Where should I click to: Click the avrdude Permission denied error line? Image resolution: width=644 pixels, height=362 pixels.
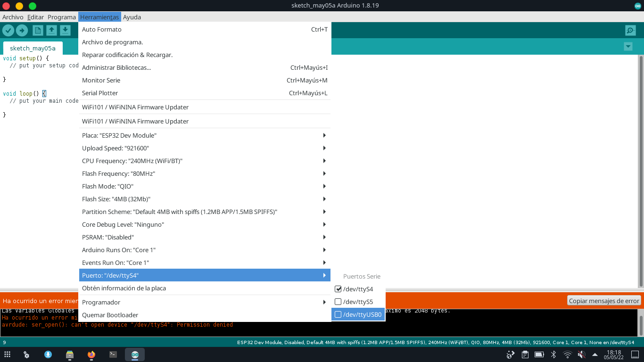(117, 325)
